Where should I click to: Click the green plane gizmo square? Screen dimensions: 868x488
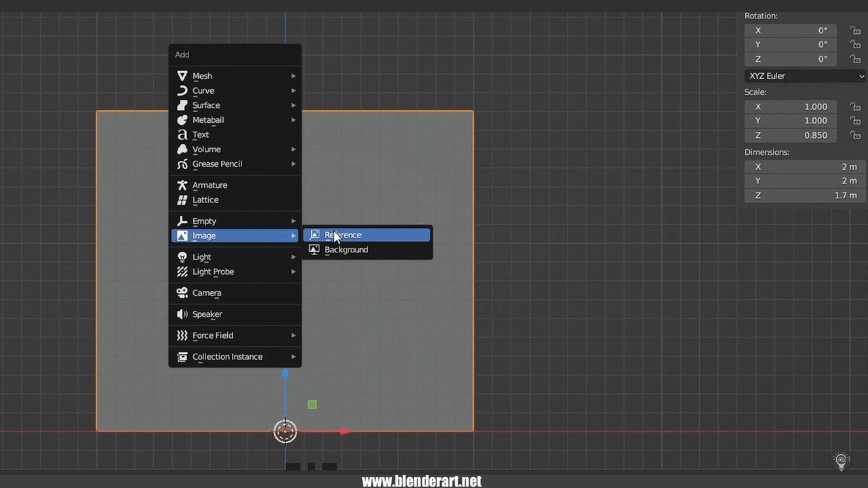pyautogui.click(x=312, y=405)
